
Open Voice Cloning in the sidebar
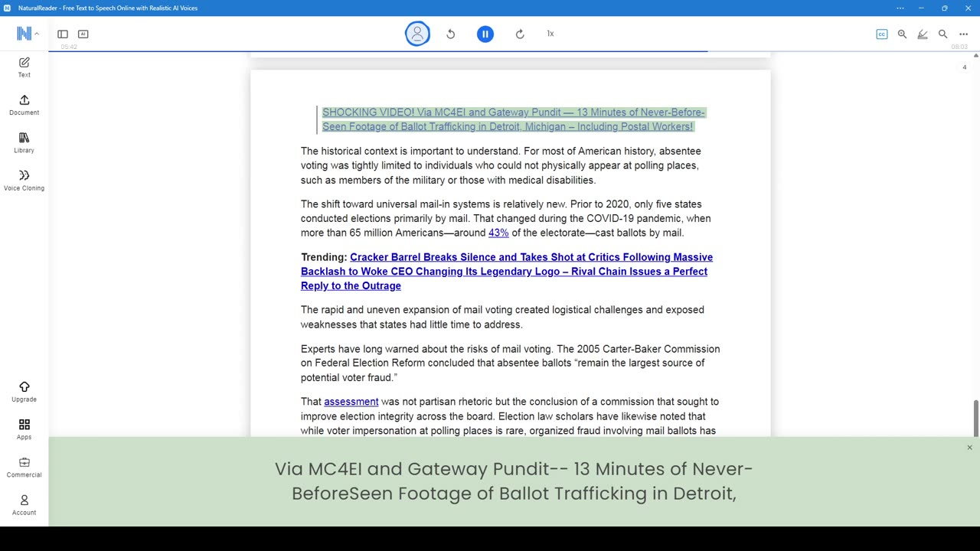24,180
